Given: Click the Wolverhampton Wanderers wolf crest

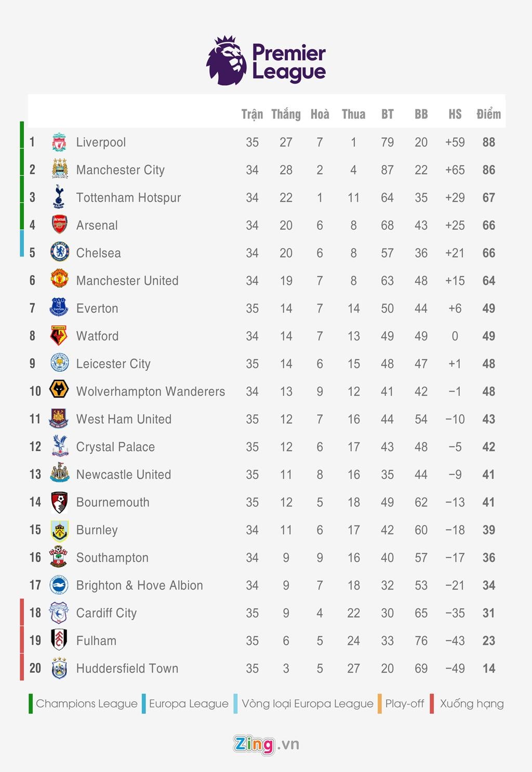Looking at the screenshot, I should click(x=59, y=391).
